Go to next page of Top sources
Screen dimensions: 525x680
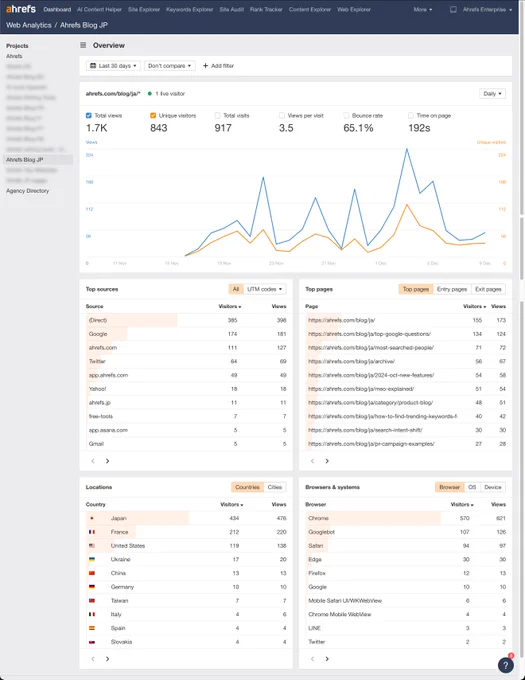coord(108,461)
